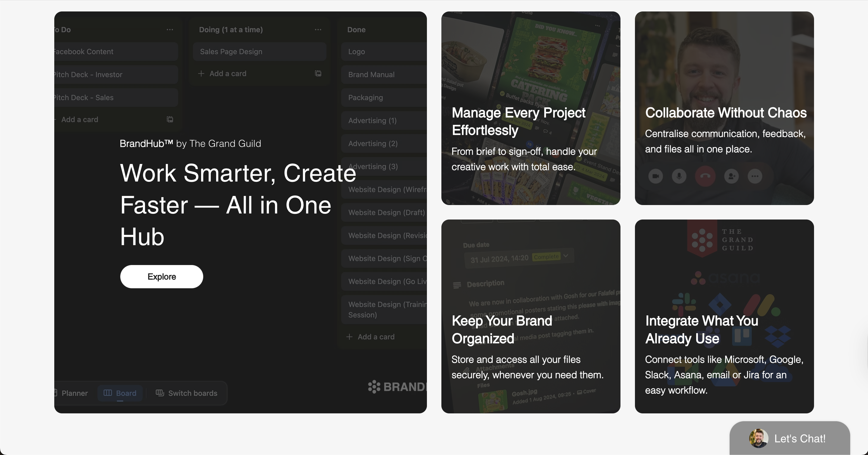
Task: Click template icon beside Doing Add a card
Action: (318, 74)
